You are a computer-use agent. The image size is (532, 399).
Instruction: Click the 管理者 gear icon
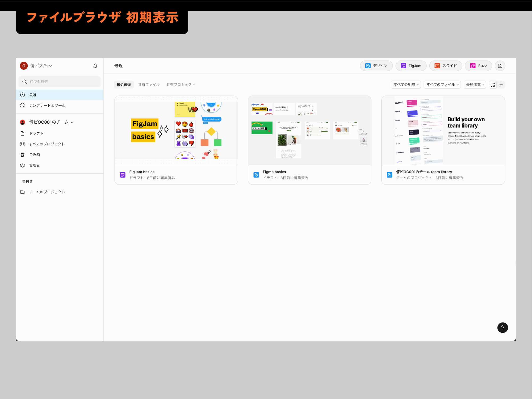pos(23,165)
